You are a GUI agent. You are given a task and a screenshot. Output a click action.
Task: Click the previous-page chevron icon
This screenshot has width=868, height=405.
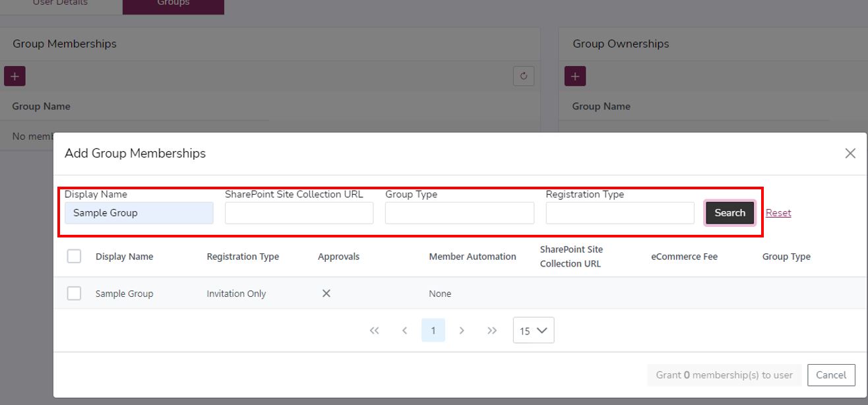click(404, 330)
